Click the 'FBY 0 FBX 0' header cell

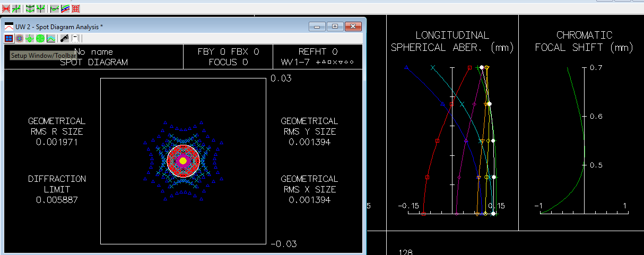[228, 57]
